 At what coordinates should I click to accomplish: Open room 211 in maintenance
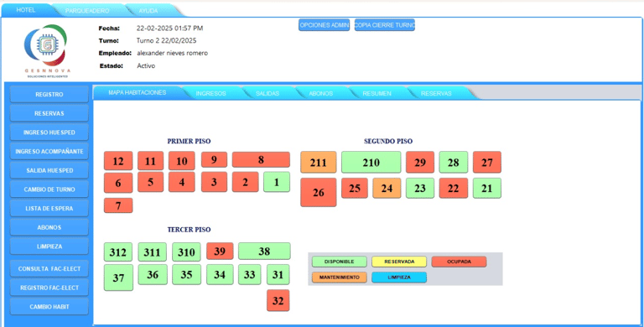pyautogui.click(x=319, y=162)
